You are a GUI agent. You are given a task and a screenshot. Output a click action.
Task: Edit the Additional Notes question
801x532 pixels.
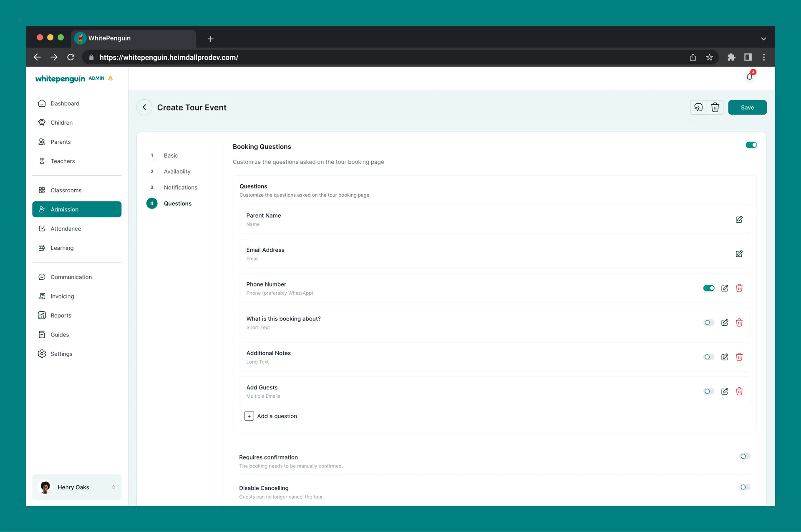[x=725, y=357]
